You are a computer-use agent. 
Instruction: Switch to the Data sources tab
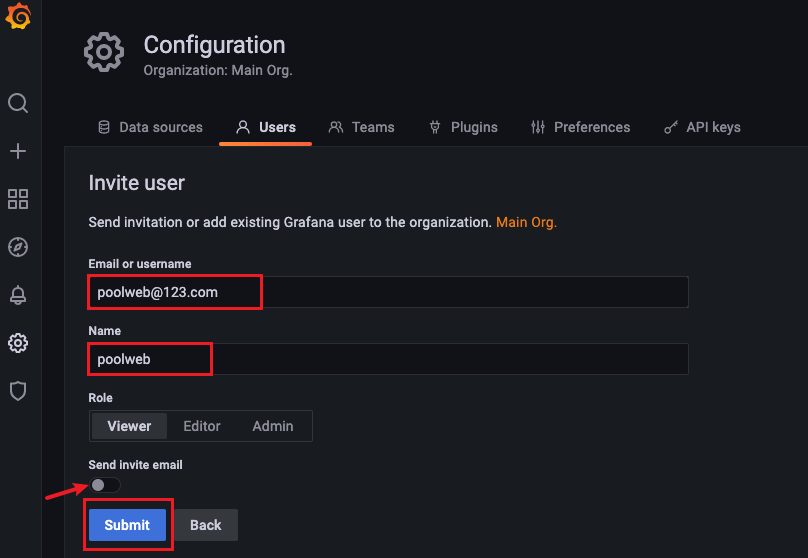tap(150, 127)
